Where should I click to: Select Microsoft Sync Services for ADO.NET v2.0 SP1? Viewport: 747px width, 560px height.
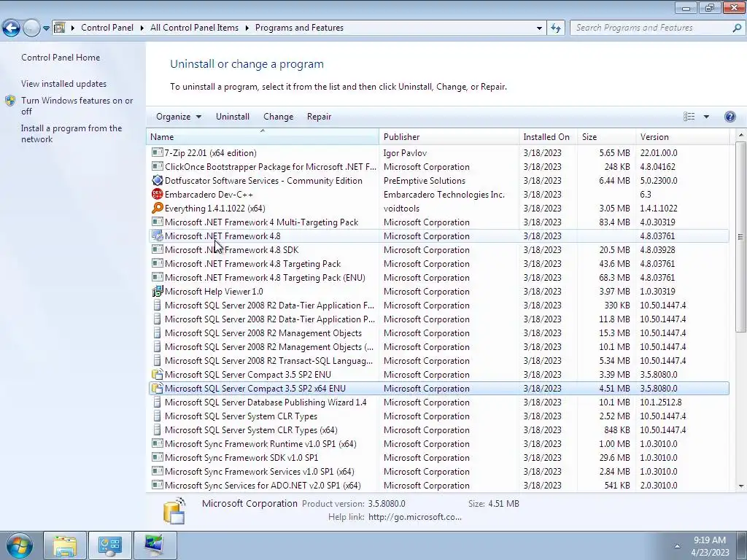[x=438, y=485]
